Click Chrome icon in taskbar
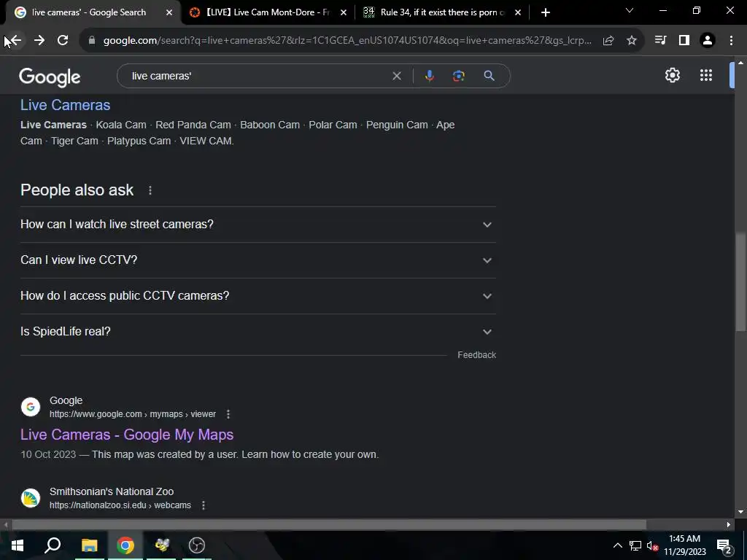The width and height of the screenshot is (747, 560). (x=125, y=545)
